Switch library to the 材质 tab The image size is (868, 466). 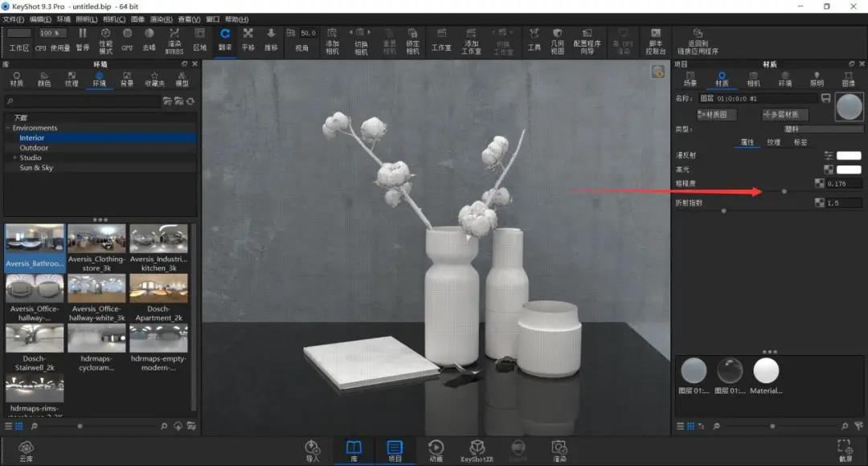pyautogui.click(x=17, y=80)
